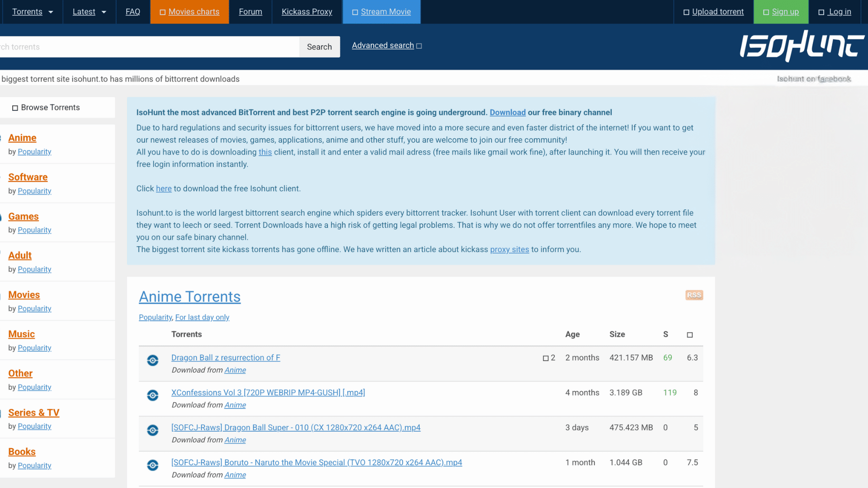Open the Books category
Image resolution: width=868 pixels, height=488 pixels.
point(22,451)
